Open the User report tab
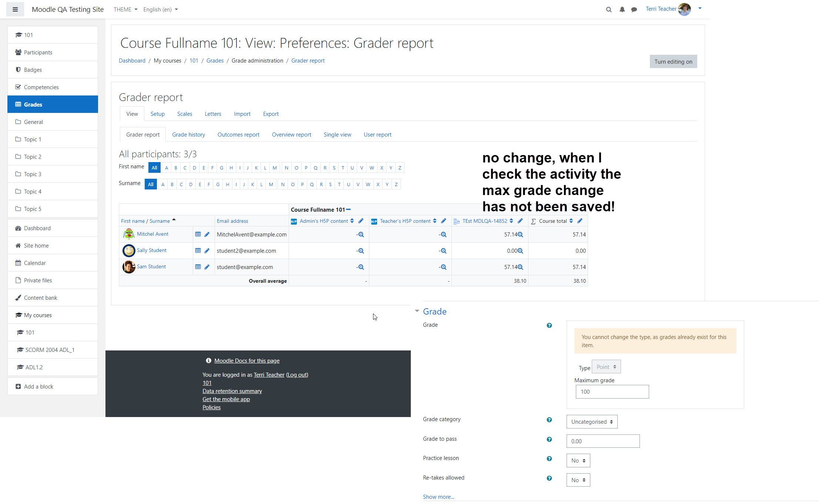The height and width of the screenshot is (504, 819). coord(377,135)
